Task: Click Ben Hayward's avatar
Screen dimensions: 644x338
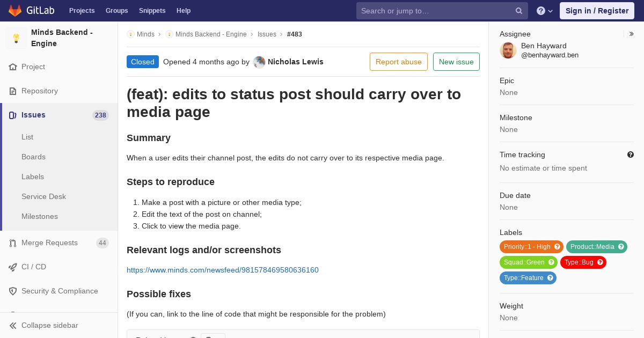Action: point(508,50)
